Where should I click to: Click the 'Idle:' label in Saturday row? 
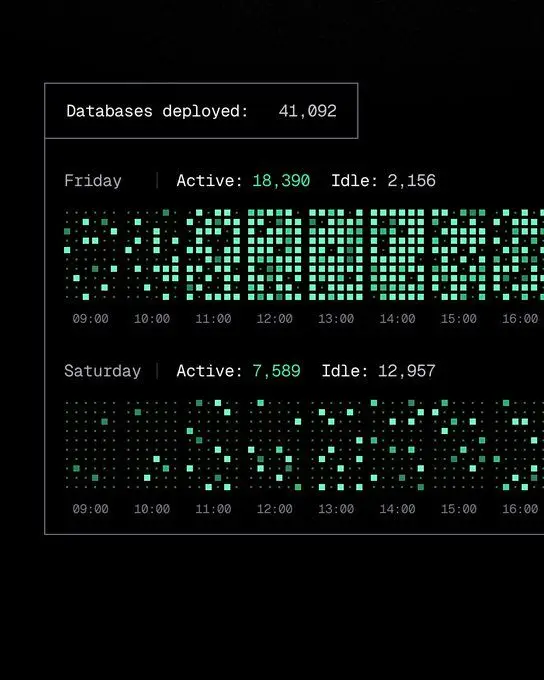(x=345, y=371)
